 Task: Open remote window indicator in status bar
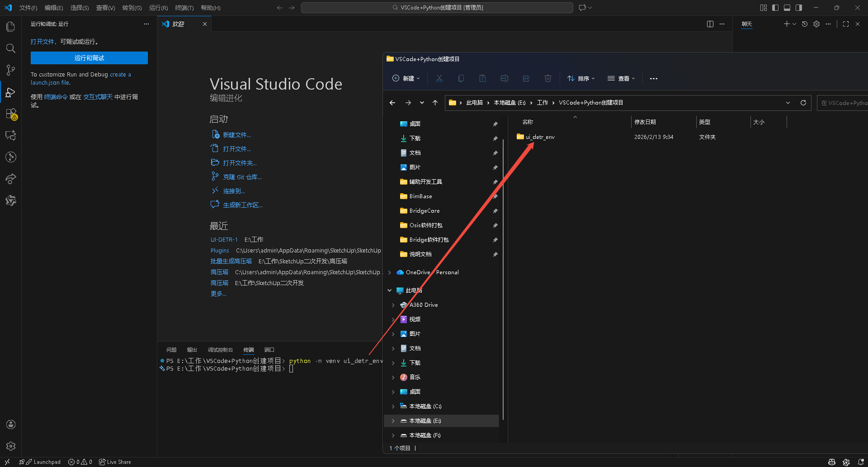coord(7,462)
